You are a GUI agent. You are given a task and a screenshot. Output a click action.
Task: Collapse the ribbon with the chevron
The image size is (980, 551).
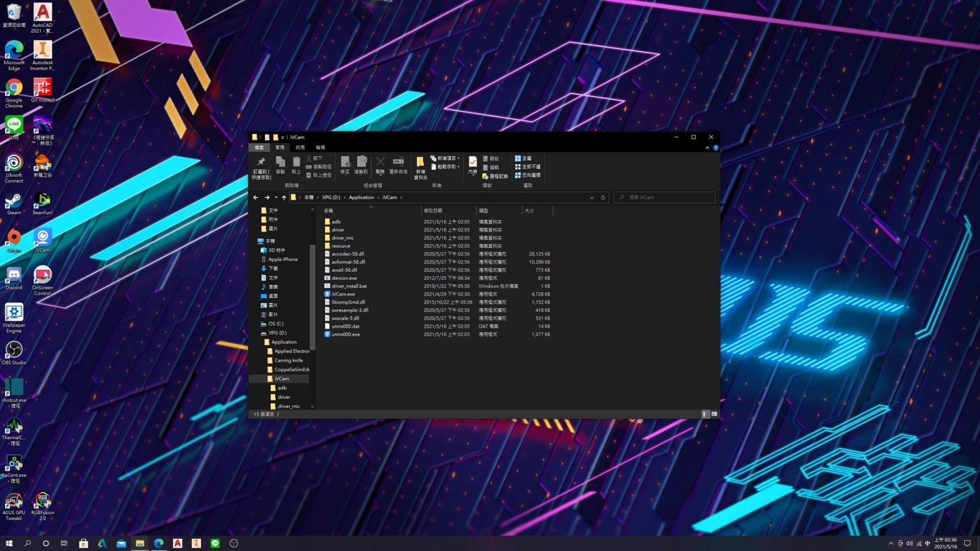click(707, 148)
